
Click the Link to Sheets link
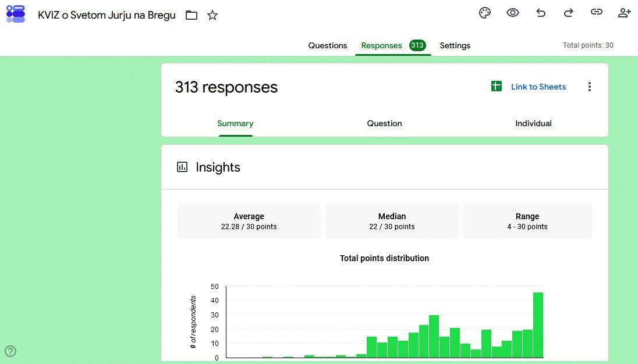[x=538, y=87]
